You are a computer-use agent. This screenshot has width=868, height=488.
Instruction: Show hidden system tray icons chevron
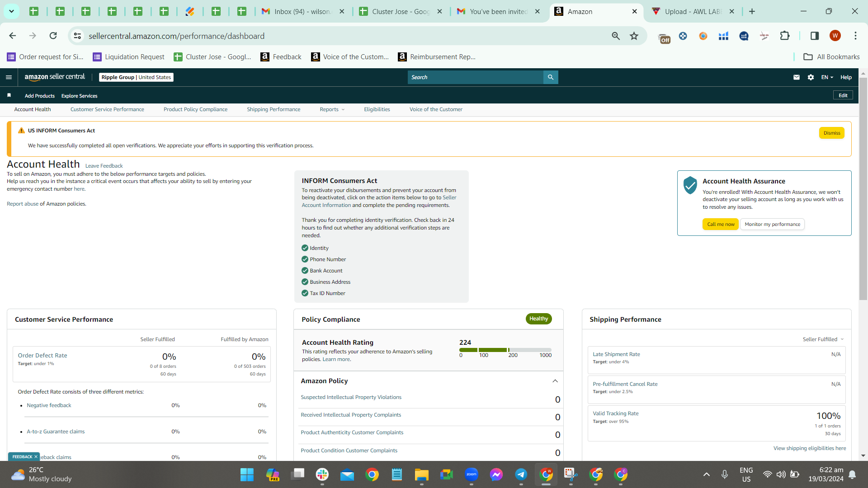tap(707, 474)
